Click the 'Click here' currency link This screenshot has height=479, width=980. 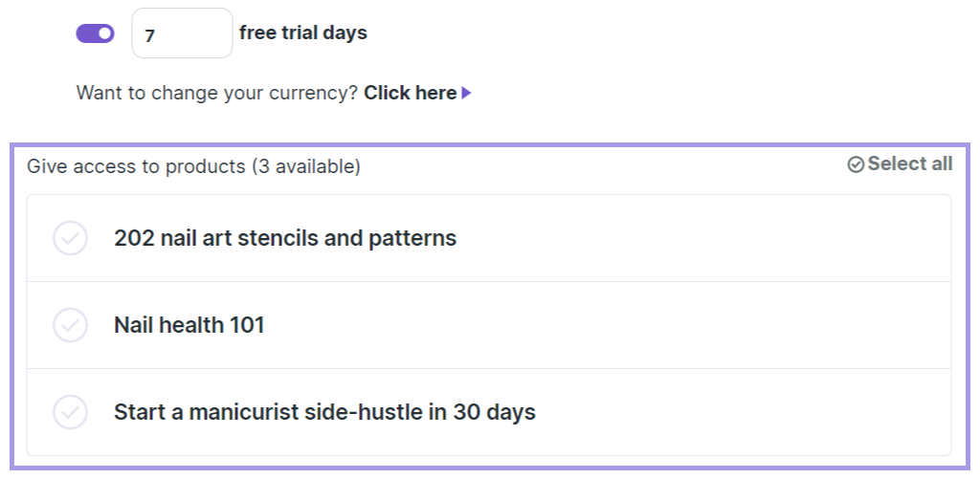pyautogui.click(x=410, y=94)
